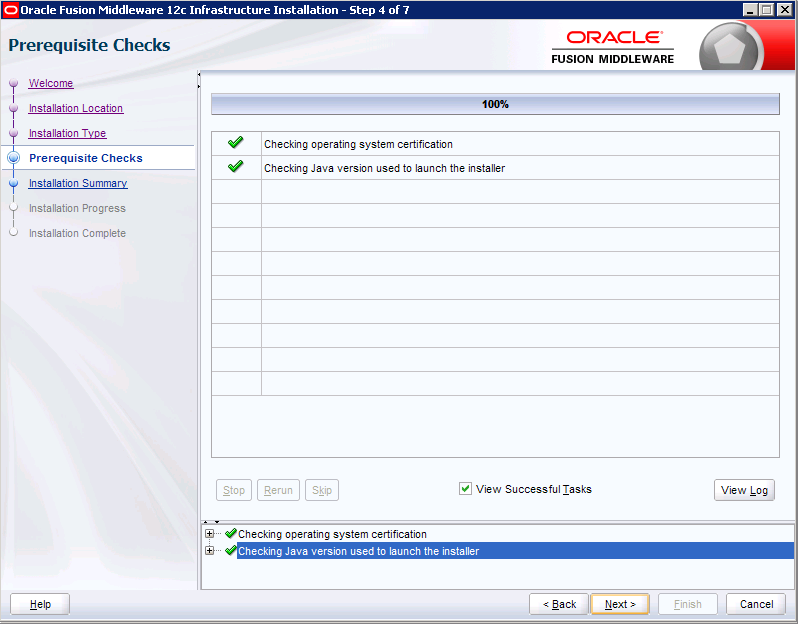Open the Installation Location step
Screen dimensions: 798x624
76,108
